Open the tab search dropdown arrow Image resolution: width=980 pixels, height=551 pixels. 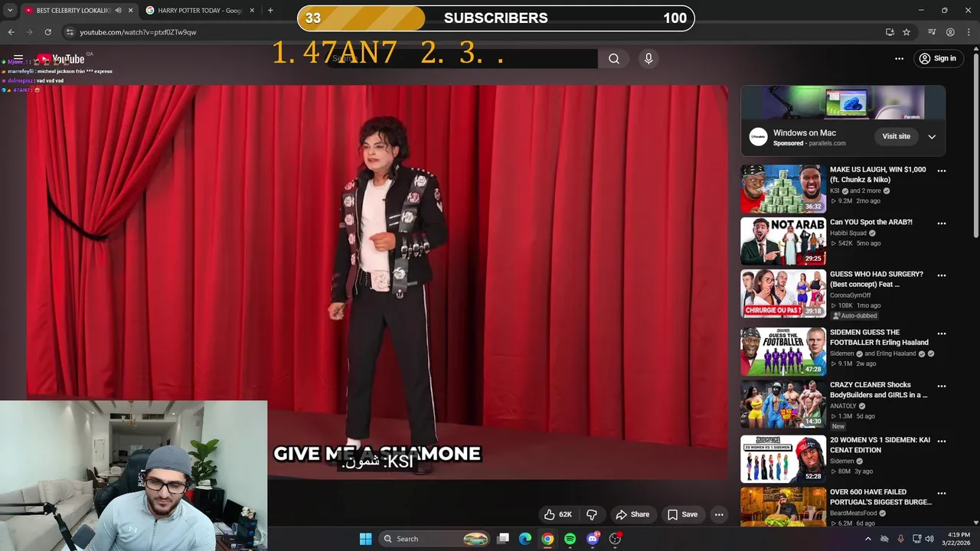tap(10, 11)
